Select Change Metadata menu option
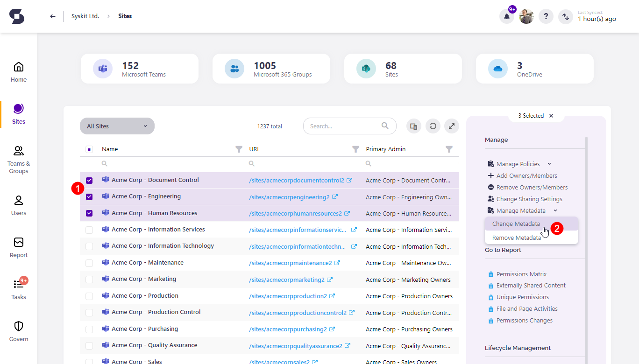Image resolution: width=639 pixels, height=364 pixels. pos(516,224)
